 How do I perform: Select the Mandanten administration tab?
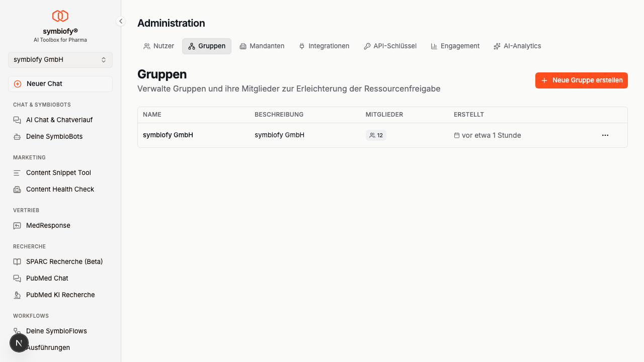click(262, 46)
